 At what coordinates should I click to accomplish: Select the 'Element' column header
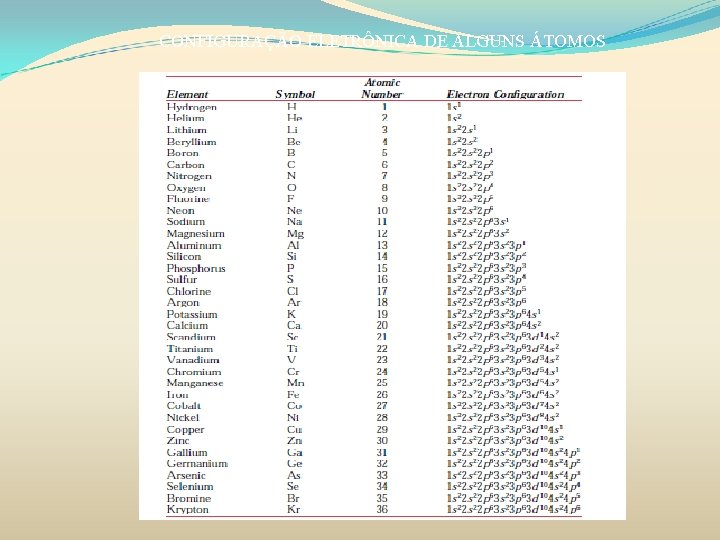click(187, 95)
